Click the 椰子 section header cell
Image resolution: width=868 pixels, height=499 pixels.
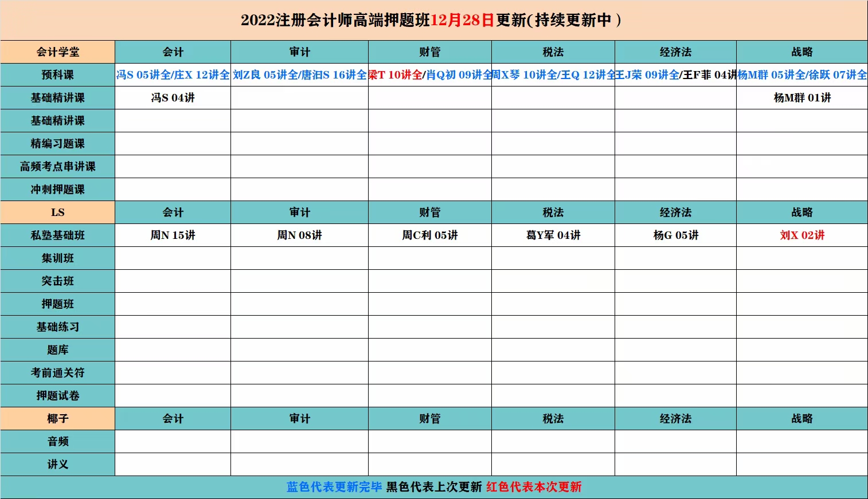click(58, 419)
